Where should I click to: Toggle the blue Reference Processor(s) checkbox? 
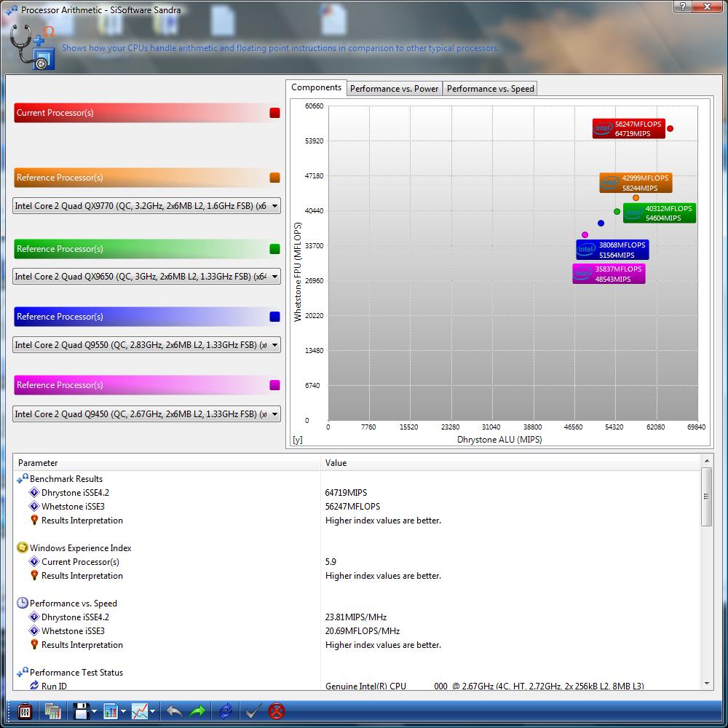274,317
